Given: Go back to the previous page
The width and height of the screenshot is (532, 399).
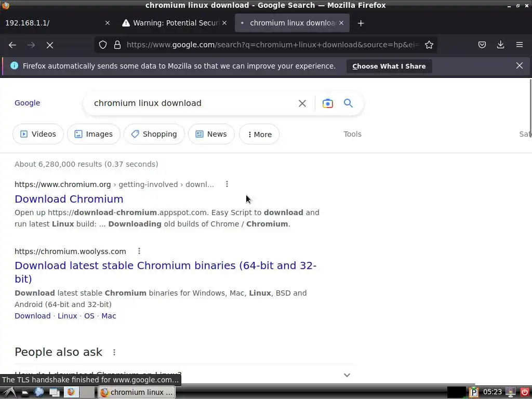Looking at the screenshot, I should point(12,45).
